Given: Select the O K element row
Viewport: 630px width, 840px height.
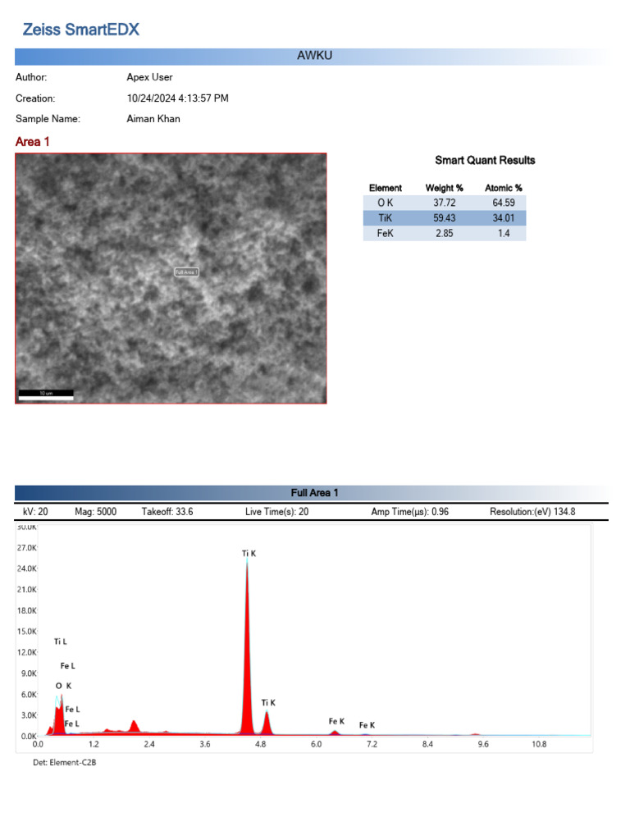Looking at the screenshot, I should [x=445, y=203].
